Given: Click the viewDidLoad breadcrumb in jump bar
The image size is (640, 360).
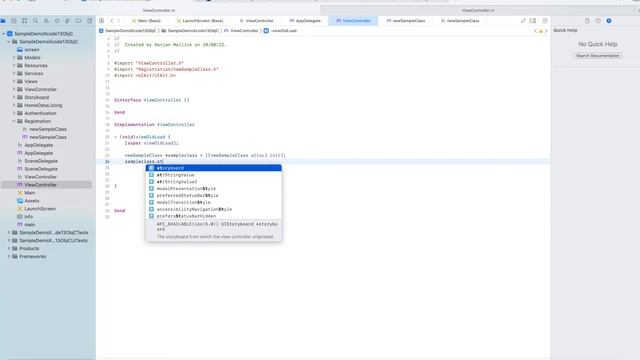Looking at the screenshot, I should point(281,31).
